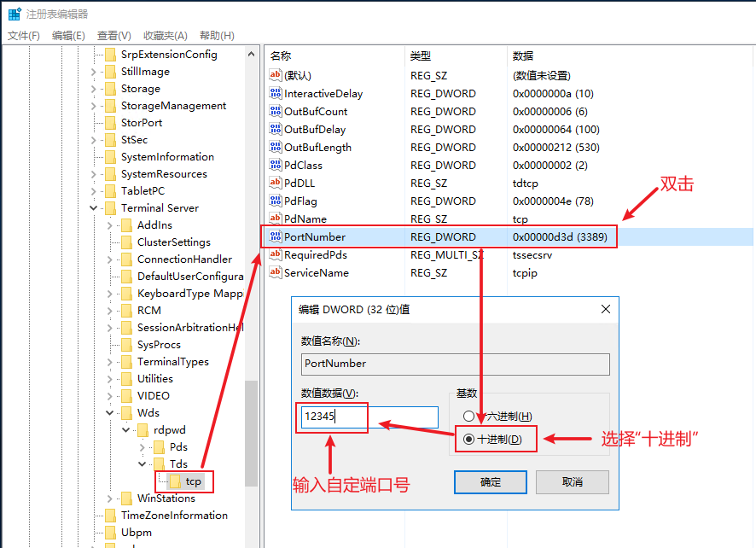The height and width of the screenshot is (548, 756).
Task: Collapse the Wds tree node
Action: [x=109, y=413]
